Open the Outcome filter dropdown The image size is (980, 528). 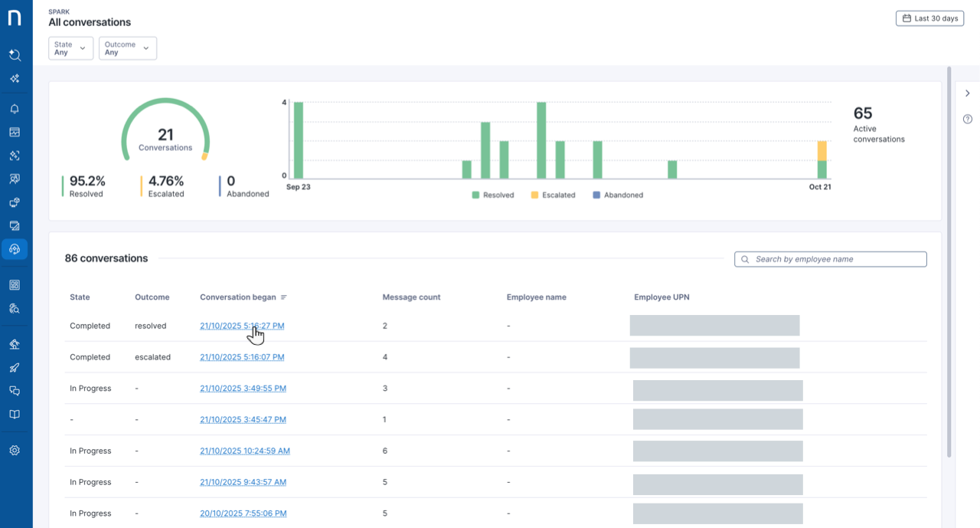pos(127,48)
